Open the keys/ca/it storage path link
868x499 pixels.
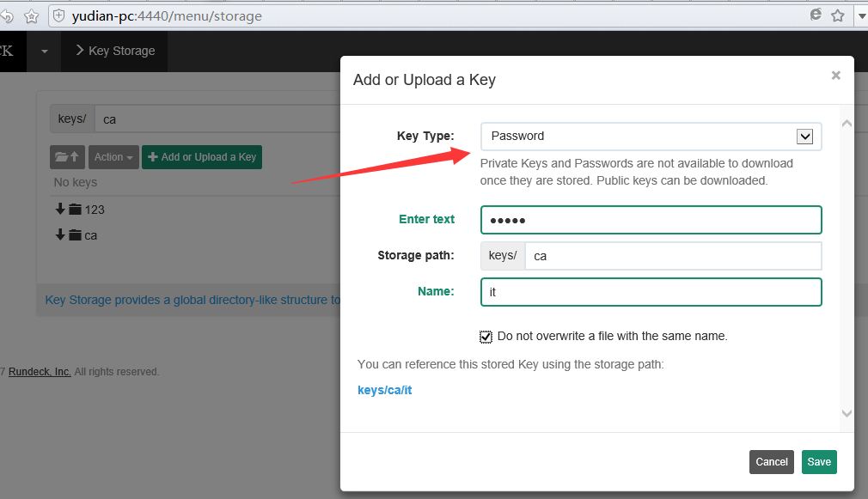[385, 390]
